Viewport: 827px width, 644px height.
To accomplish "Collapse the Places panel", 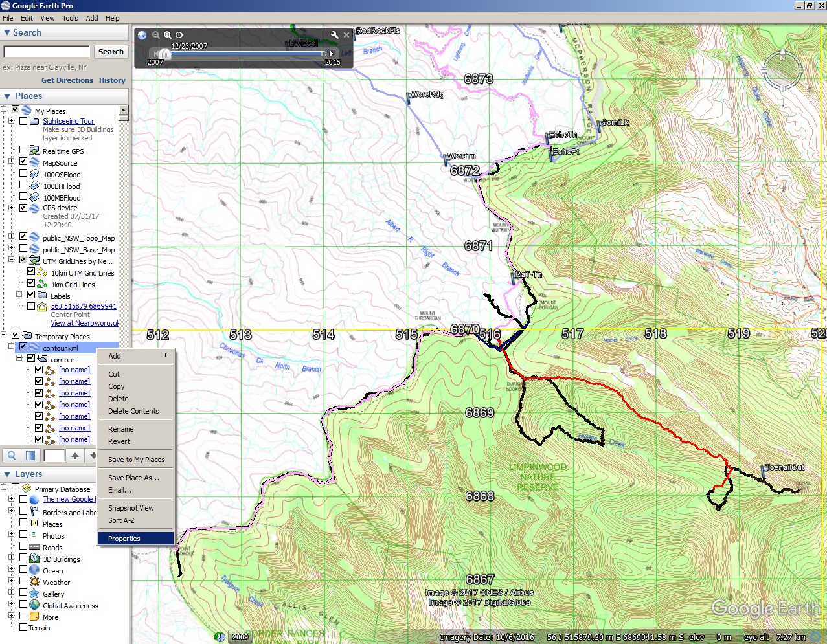I will pos(7,96).
